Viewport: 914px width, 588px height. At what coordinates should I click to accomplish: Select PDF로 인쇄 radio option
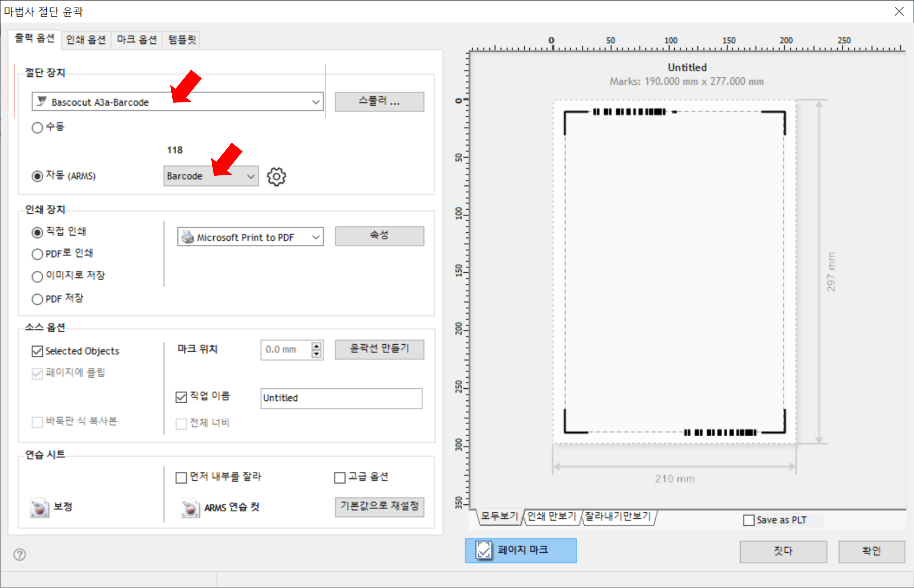[x=37, y=254]
